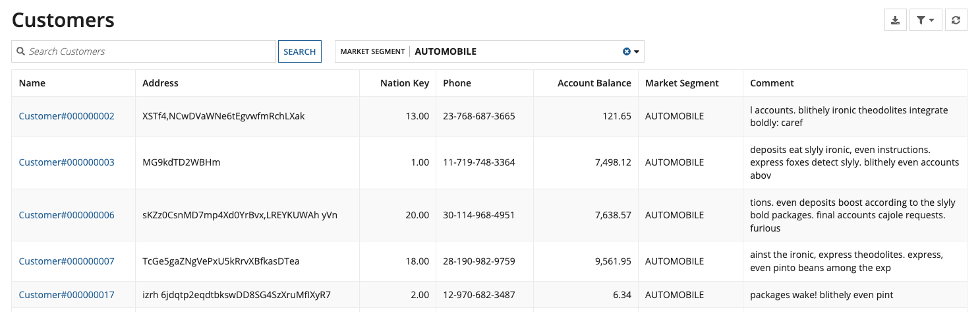Click comment 'packages wake! blithely even pint'

(822, 294)
